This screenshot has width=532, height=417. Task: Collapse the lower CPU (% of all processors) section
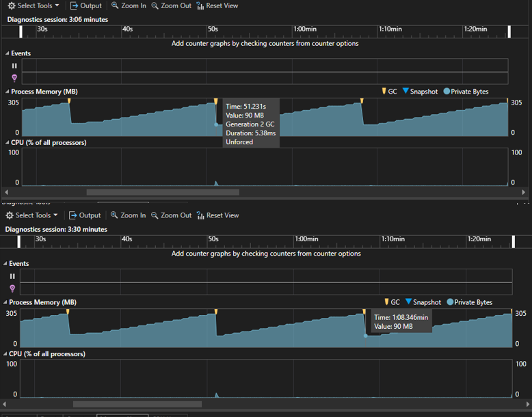(5, 354)
